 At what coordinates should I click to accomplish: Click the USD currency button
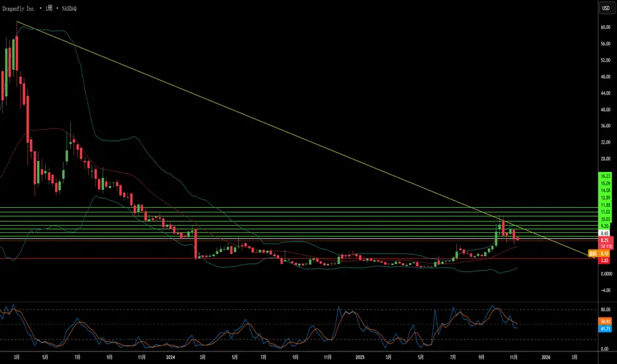(x=605, y=8)
